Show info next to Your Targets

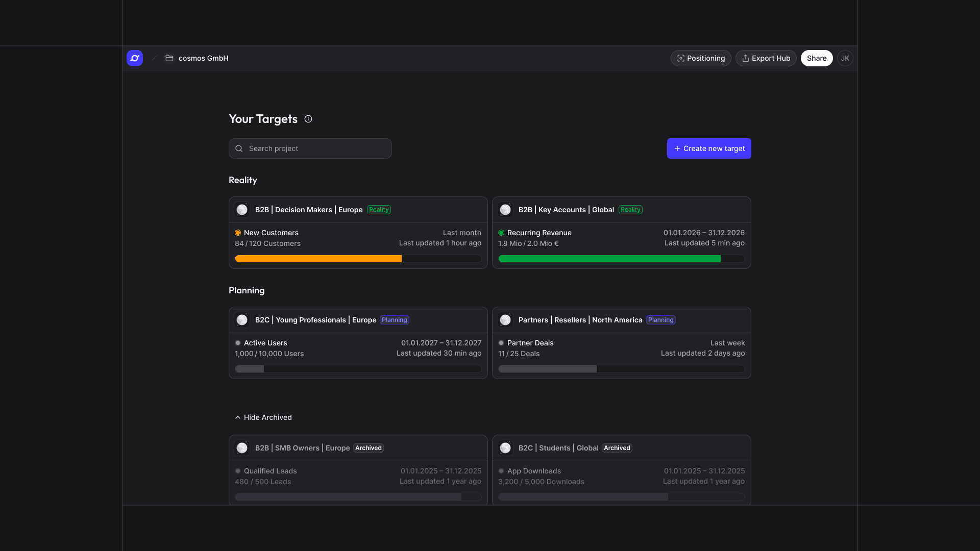pyautogui.click(x=308, y=119)
